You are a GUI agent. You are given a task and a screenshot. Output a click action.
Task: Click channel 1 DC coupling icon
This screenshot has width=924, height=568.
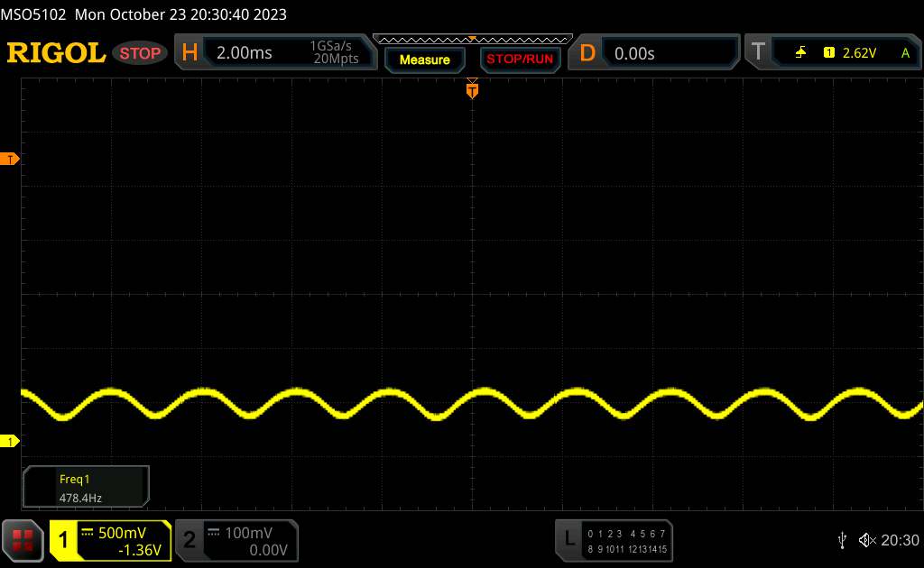tap(88, 532)
